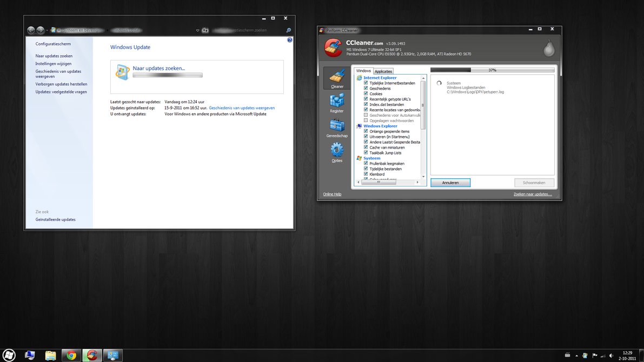Image resolution: width=644 pixels, height=362 pixels.
Task: Toggle the Taakbalk Jump Lists checkbox
Action: point(366,153)
